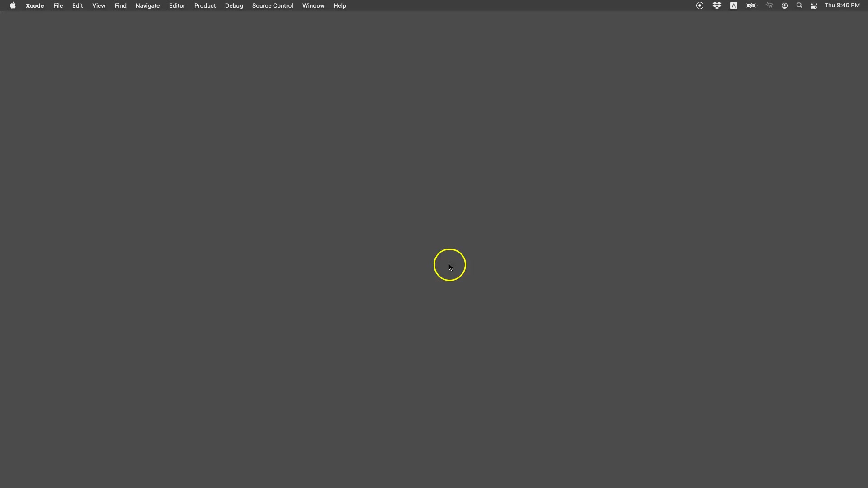Open the Navigate menu
Image resolution: width=868 pixels, height=488 pixels.
147,5
